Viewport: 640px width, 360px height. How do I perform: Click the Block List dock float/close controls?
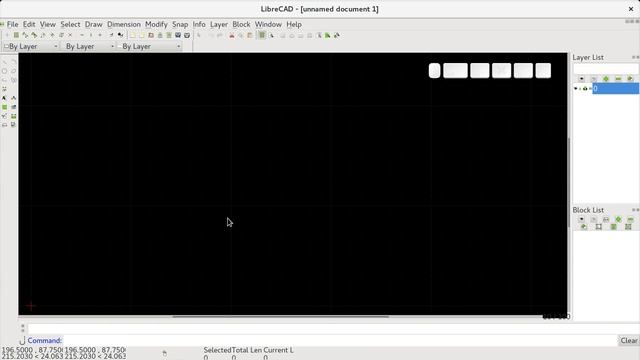pos(635,210)
